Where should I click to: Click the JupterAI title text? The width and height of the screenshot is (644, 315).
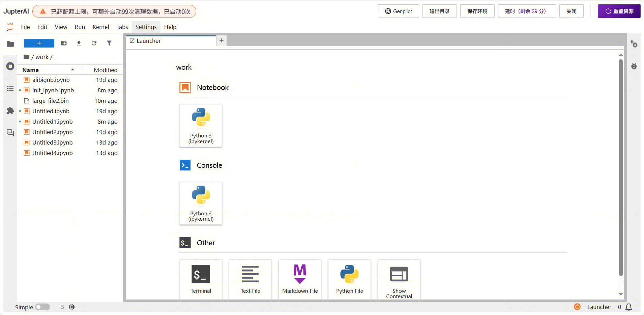16,11
